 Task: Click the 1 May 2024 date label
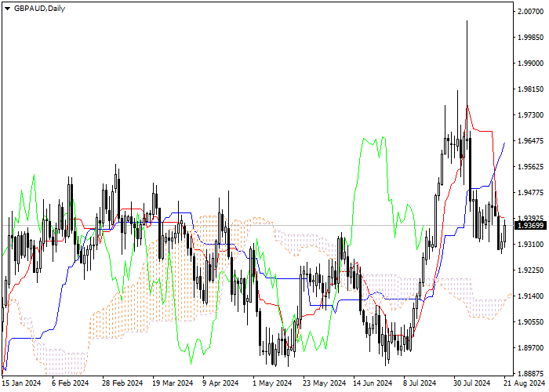(x=272, y=383)
